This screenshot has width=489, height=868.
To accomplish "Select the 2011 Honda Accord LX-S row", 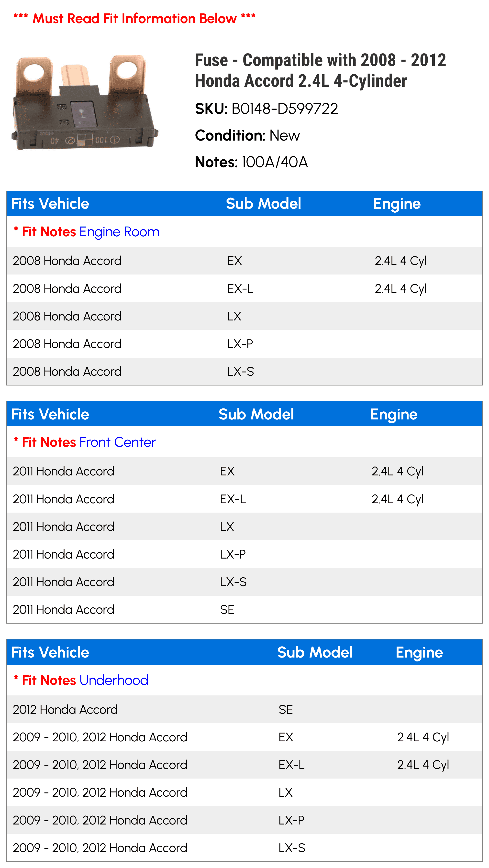I will pyautogui.click(x=244, y=582).
